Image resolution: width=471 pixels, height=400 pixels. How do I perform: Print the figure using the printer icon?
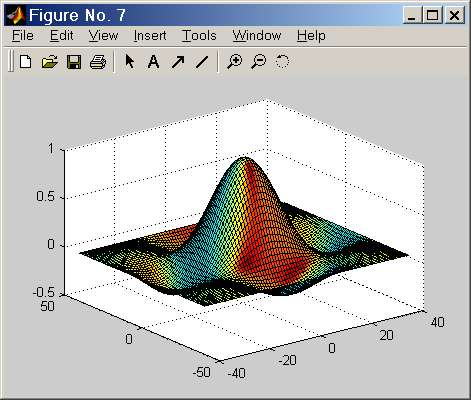pyautogui.click(x=98, y=62)
